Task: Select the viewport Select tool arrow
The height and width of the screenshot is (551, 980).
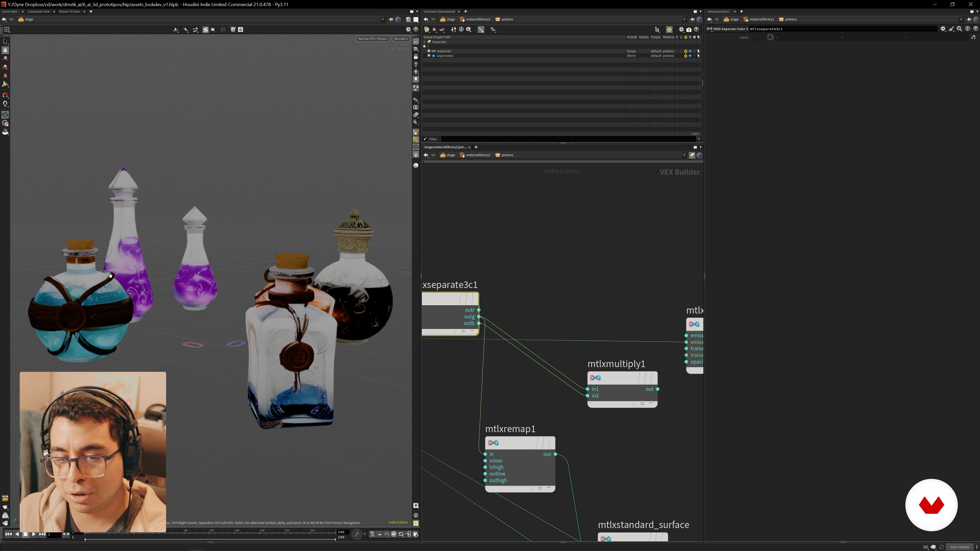Action: 5,41
